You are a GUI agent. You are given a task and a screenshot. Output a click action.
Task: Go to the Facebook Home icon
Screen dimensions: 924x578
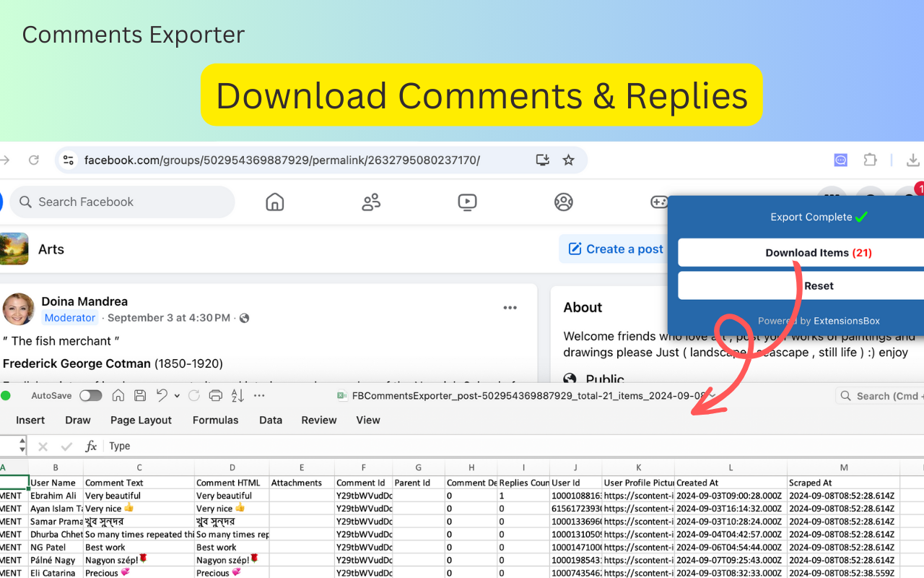click(x=275, y=202)
